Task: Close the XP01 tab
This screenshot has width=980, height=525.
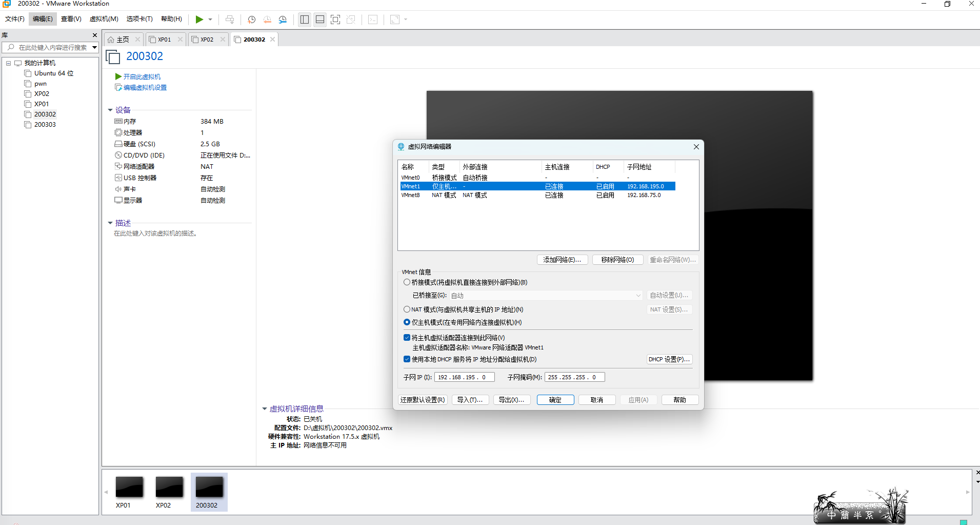Action: click(x=180, y=39)
